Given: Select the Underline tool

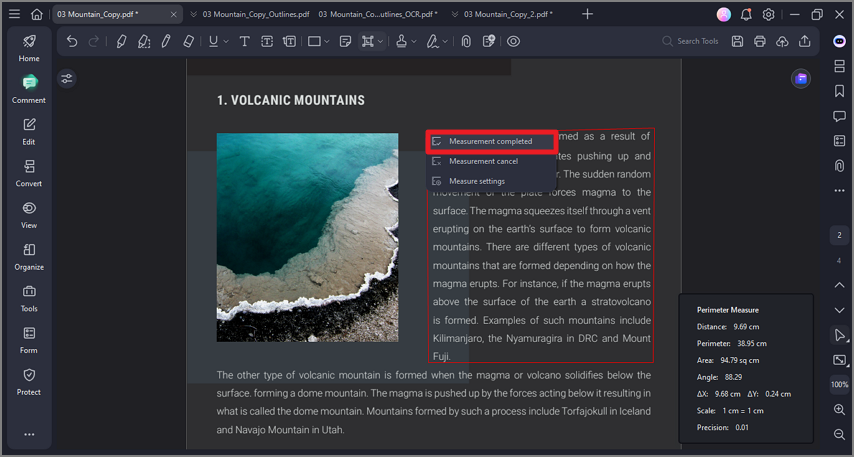Looking at the screenshot, I should coord(214,41).
